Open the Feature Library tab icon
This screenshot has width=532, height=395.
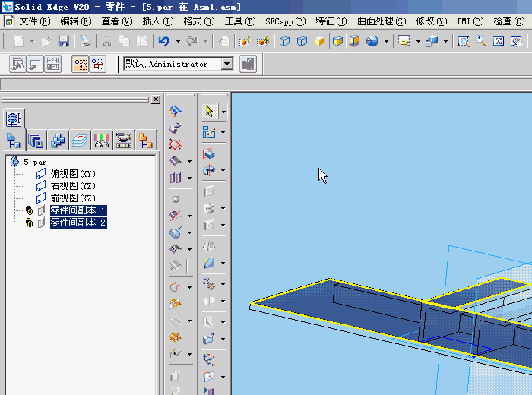coord(36,141)
